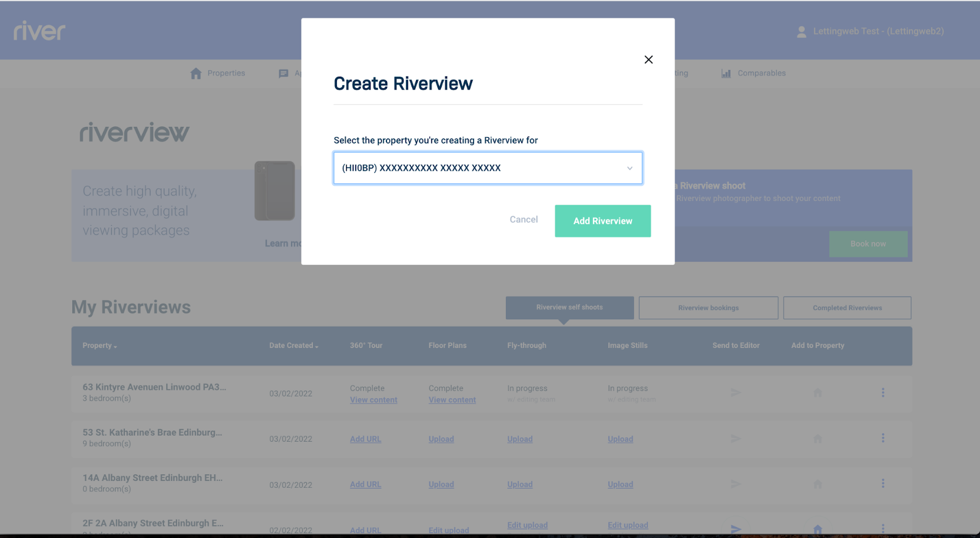Click send to editor icon for 63 Kintyre
The image size is (980, 538).
click(x=736, y=393)
